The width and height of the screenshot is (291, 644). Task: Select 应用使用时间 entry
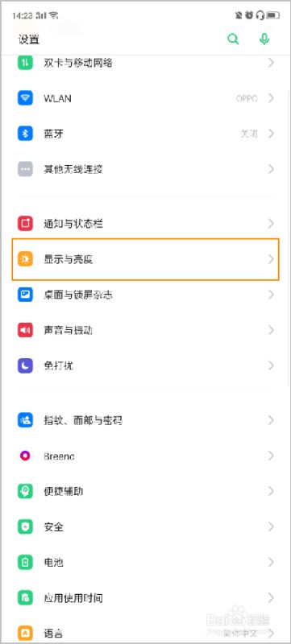click(x=145, y=597)
